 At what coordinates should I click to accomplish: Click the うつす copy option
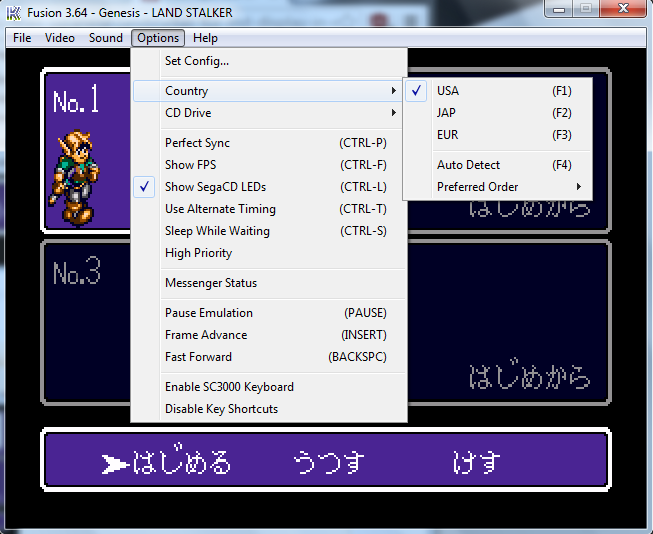[x=329, y=462]
